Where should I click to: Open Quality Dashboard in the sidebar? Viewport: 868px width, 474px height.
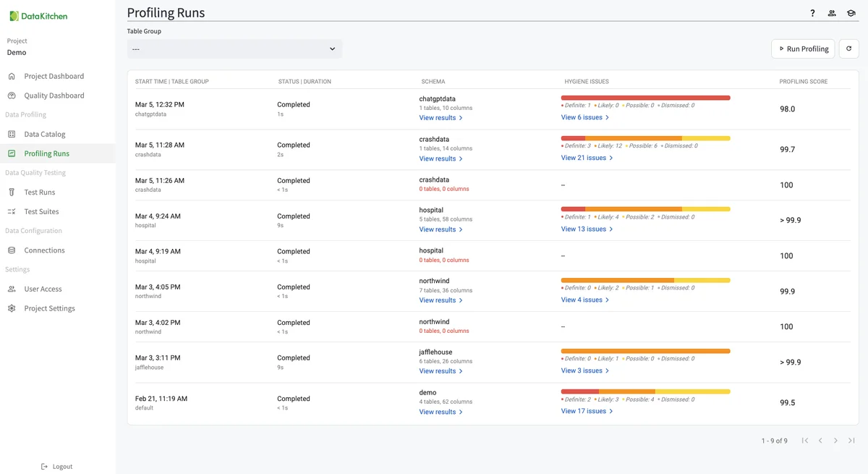pos(54,96)
